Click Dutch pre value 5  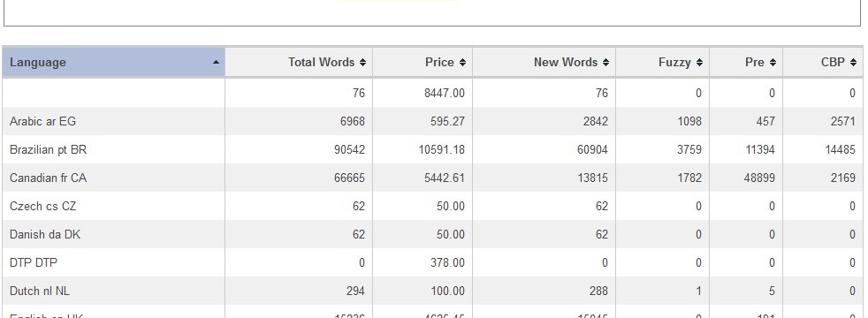point(772,291)
